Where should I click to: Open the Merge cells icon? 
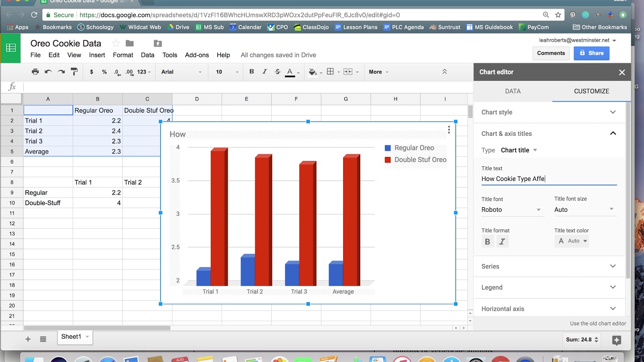tap(348, 72)
